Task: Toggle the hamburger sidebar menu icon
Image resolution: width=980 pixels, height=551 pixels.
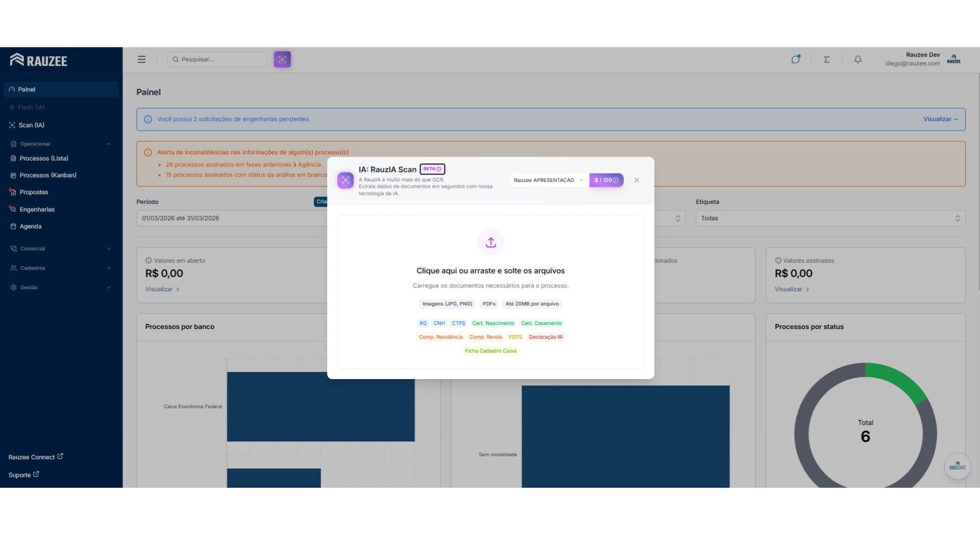Action: (141, 59)
